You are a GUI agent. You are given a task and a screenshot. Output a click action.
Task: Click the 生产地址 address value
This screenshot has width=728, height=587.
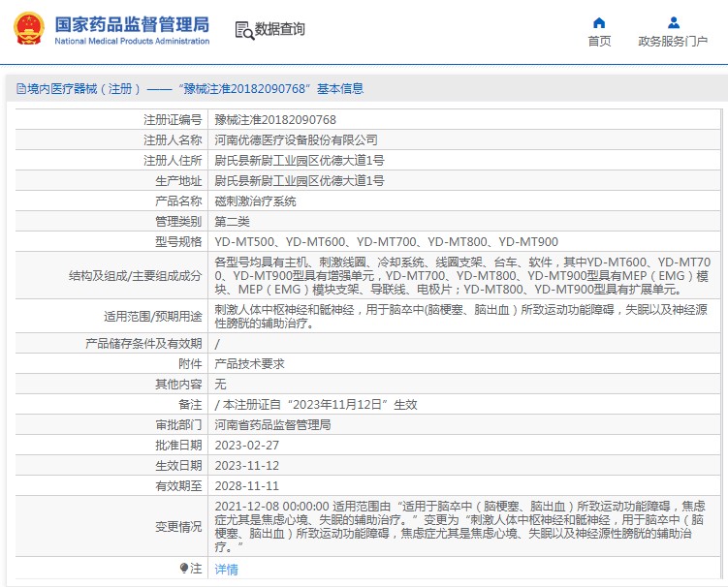pos(300,181)
